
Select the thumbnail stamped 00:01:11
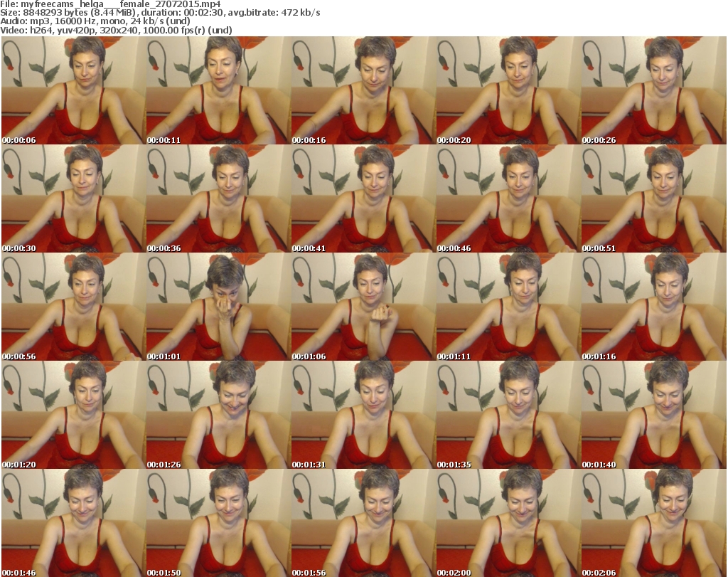coord(508,307)
